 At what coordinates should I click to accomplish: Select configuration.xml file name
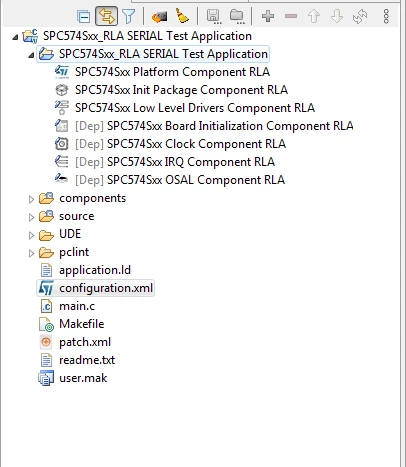[106, 288]
